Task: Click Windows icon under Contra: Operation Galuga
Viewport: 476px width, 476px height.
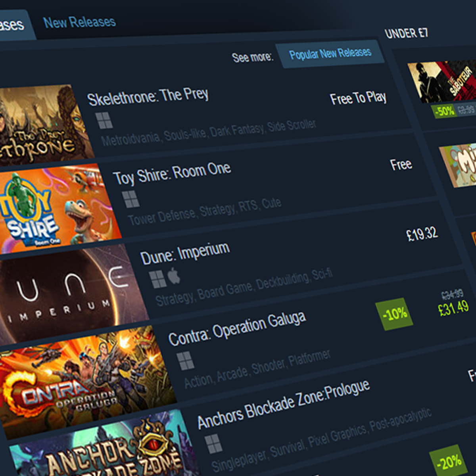Action: [185, 361]
